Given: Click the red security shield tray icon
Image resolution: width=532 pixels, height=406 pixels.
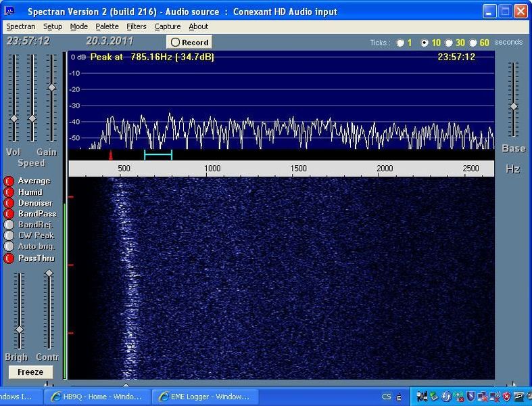Looking at the screenshot, I should click(x=506, y=396).
